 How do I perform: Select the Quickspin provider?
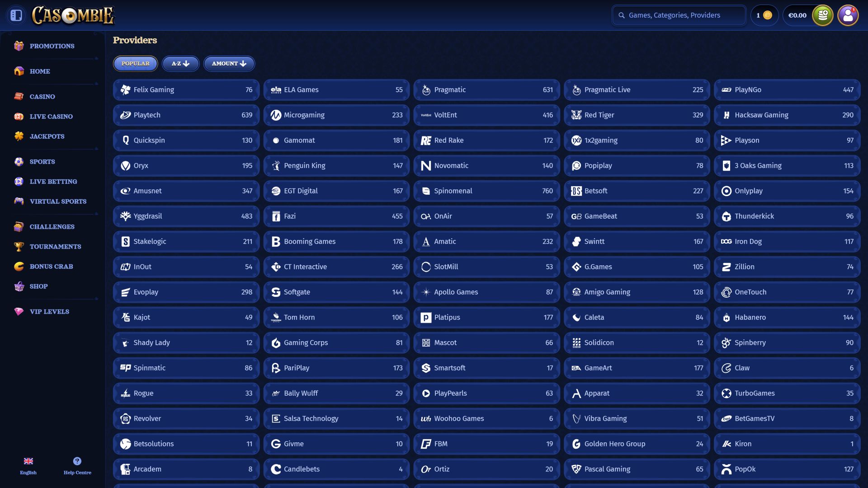coord(186,141)
